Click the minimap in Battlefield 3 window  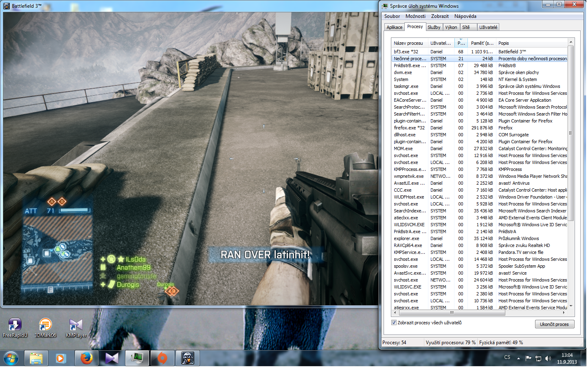pos(57,250)
